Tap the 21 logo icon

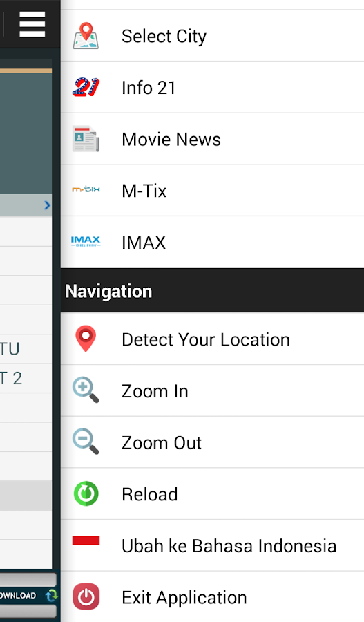pyautogui.click(x=86, y=87)
